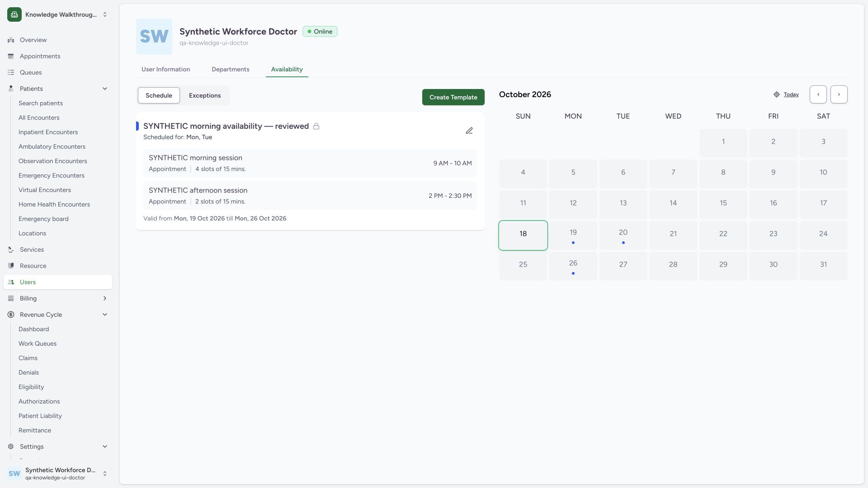Screen dimensions: 868x488
Task: Click the Resource sidebar icon
Action: (11, 266)
